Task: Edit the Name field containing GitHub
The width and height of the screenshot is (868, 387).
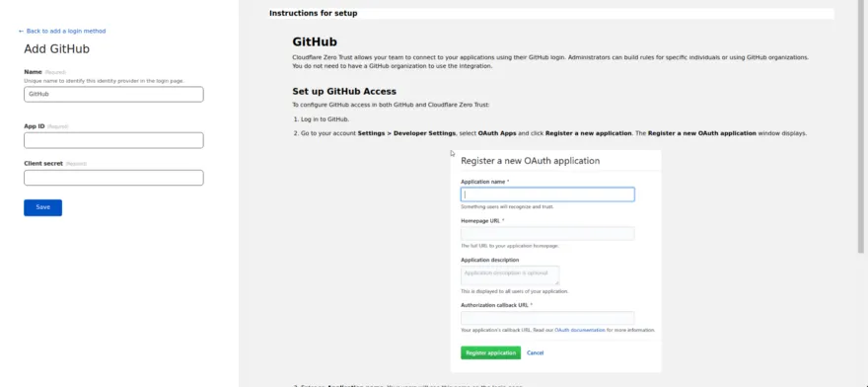Action: (x=113, y=94)
